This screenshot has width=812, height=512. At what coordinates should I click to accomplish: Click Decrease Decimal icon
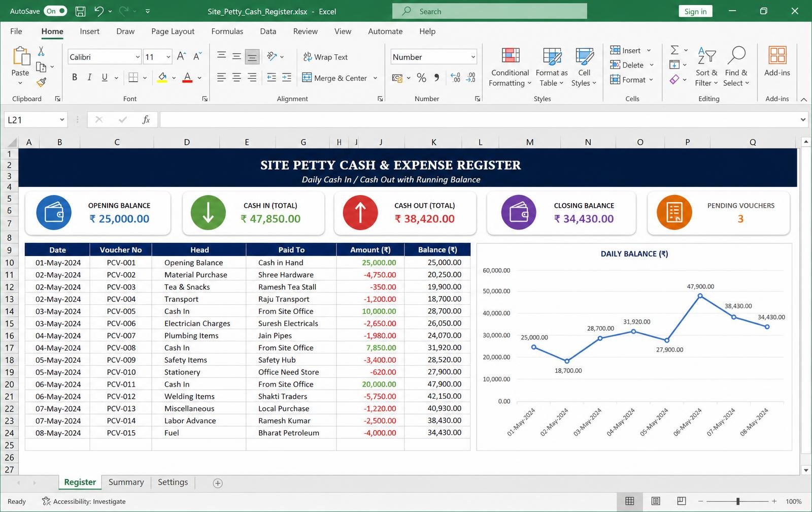point(471,77)
